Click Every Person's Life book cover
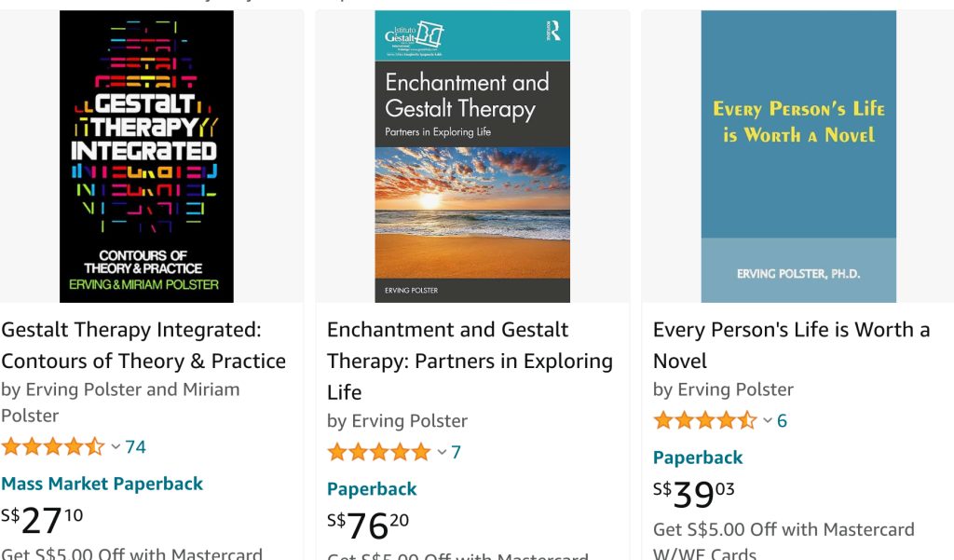954x560 pixels. (x=798, y=157)
